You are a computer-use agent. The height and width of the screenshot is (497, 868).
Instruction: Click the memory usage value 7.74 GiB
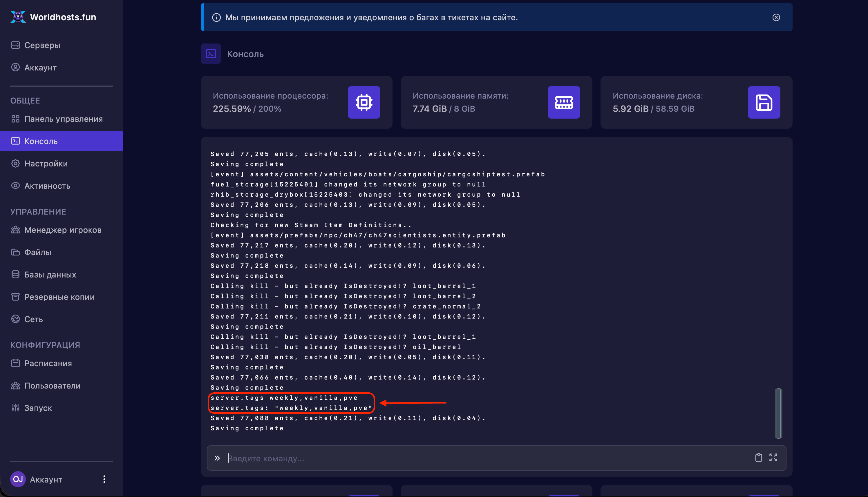pyautogui.click(x=430, y=108)
